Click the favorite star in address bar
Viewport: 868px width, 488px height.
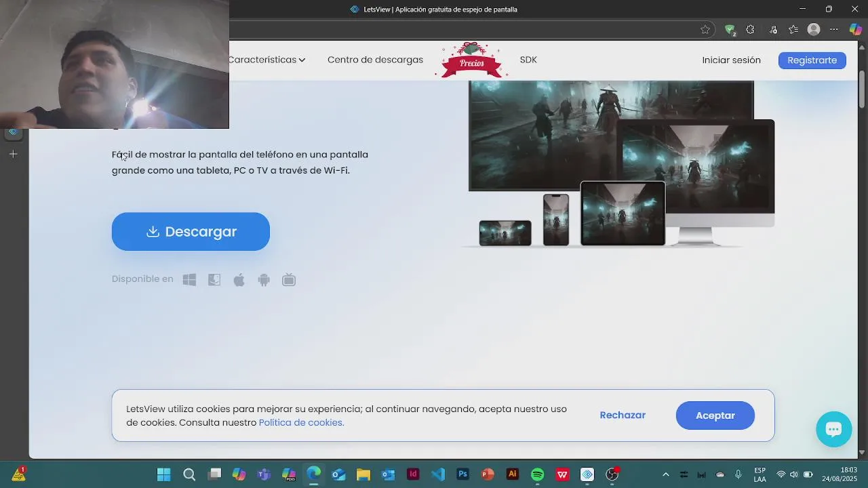705,30
